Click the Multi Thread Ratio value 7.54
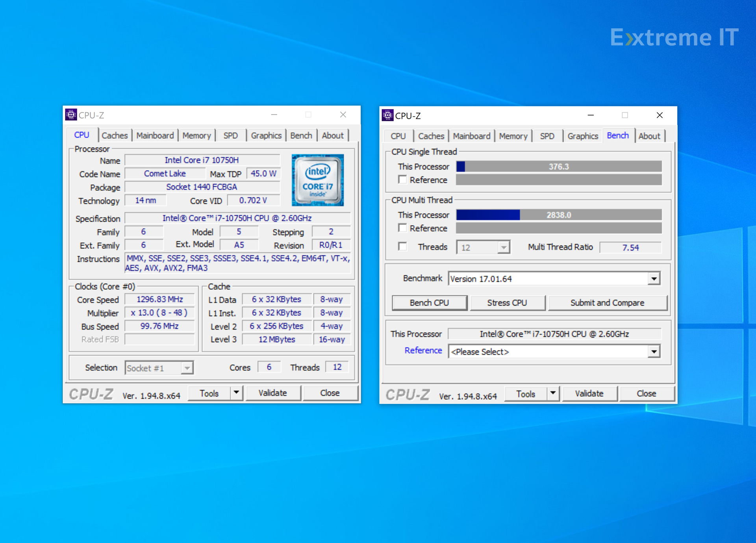 [630, 247]
